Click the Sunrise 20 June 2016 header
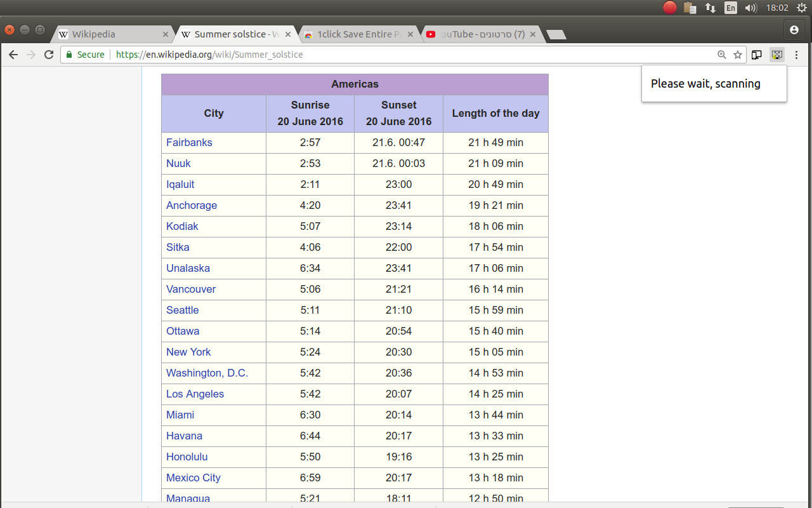Screen dimensions: 812x508 pyautogui.click(x=310, y=114)
